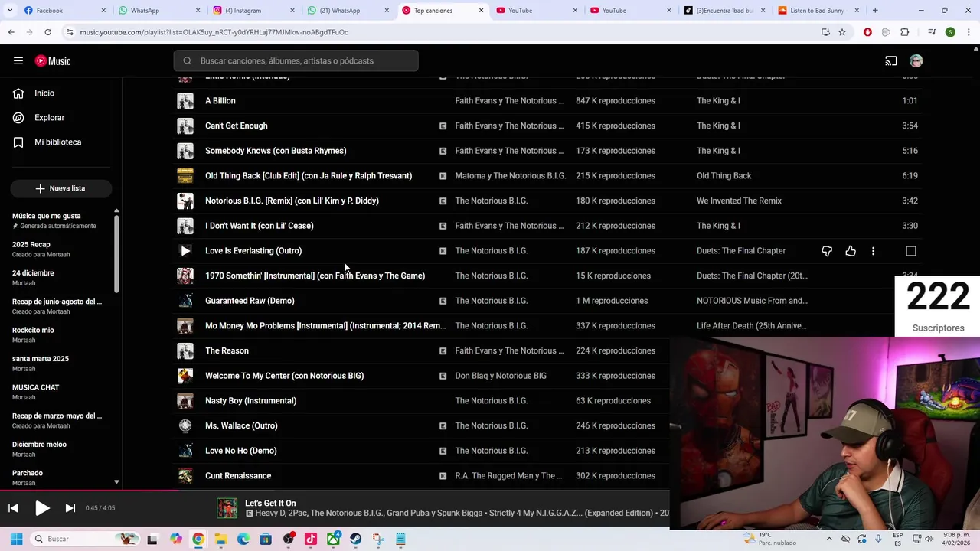The image size is (980, 551).
Task: Open the album We Invented The Remix
Action: [x=739, y=201]
